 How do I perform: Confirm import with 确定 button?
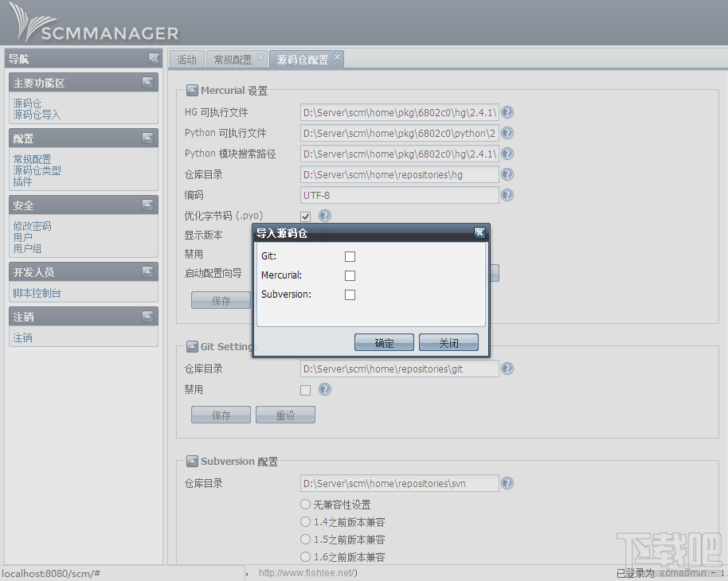384,342
